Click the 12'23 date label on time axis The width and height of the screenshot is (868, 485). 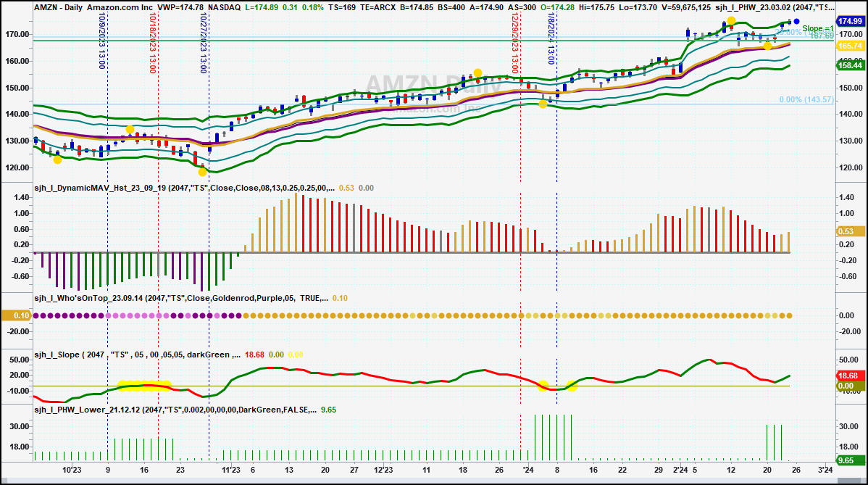pos(383,470)
